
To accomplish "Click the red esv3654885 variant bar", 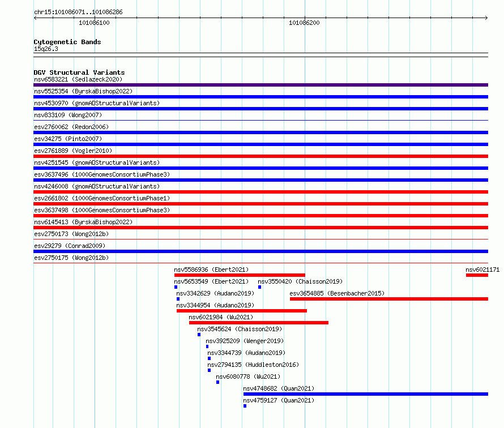I will pos(389,299).
